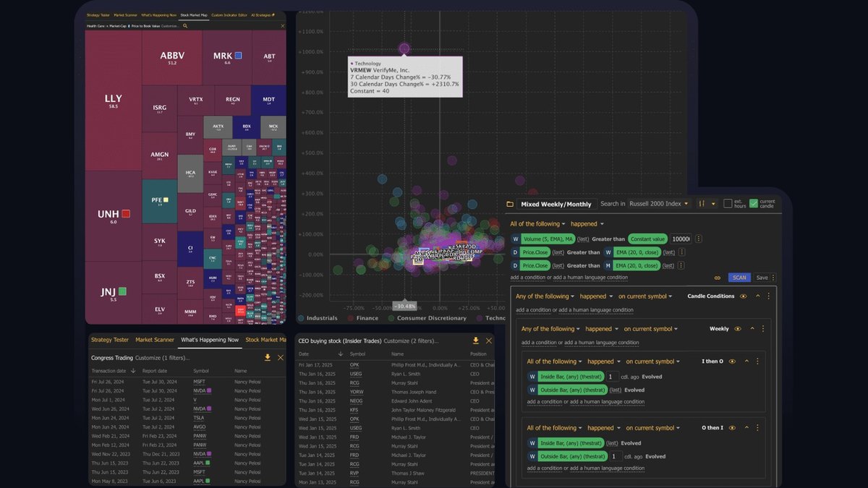Click the MRK blue square marker

click(238, 56)
